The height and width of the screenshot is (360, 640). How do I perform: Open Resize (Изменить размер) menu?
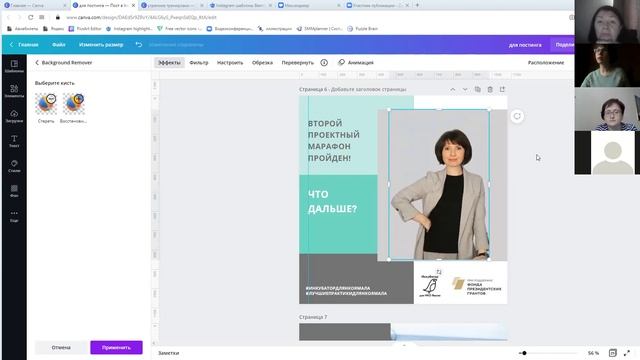(x=101, y=44)
